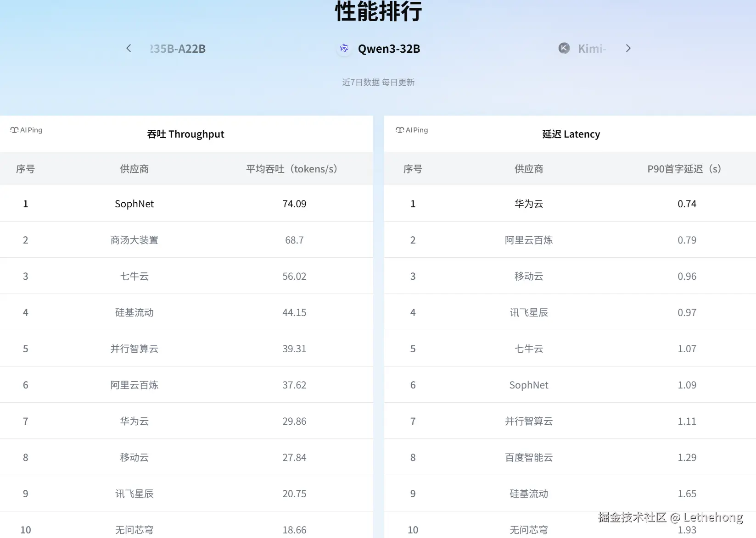The image size is (756, 538).
Task: Select 无问芯穹 in the Latency table
Action: tap(529, 530)
